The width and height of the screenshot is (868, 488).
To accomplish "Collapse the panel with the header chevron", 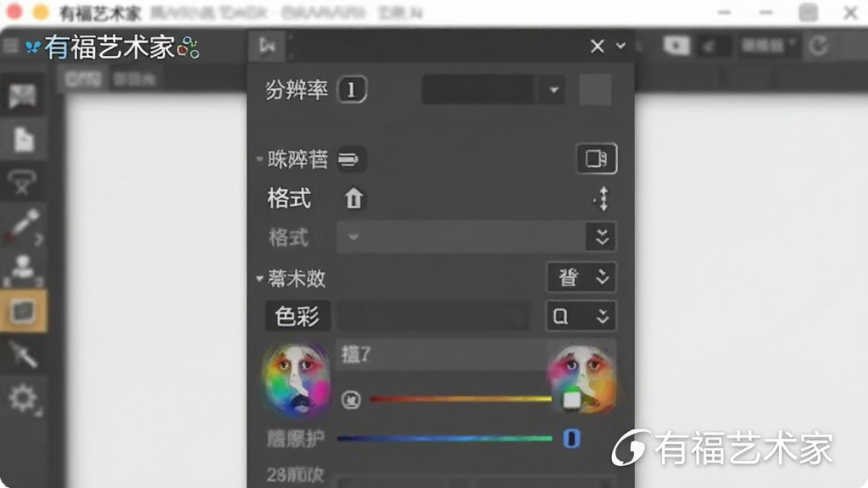I will 620,46.
